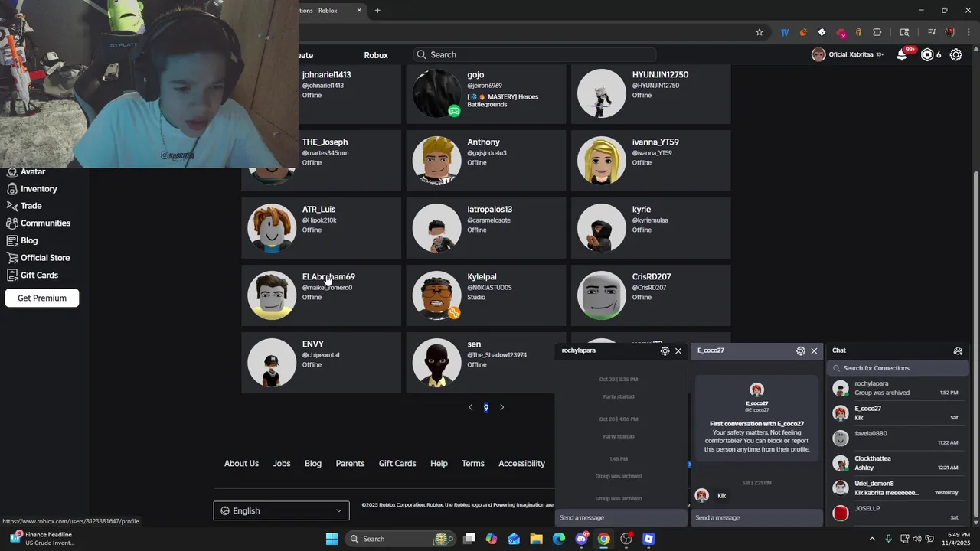Open Discord from the taskbar
The image size is (980, 551).
(x=581, y=539)
